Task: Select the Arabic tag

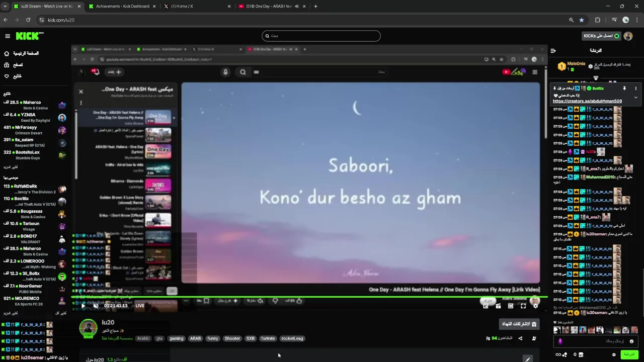Action: click(x=143, y=338)
